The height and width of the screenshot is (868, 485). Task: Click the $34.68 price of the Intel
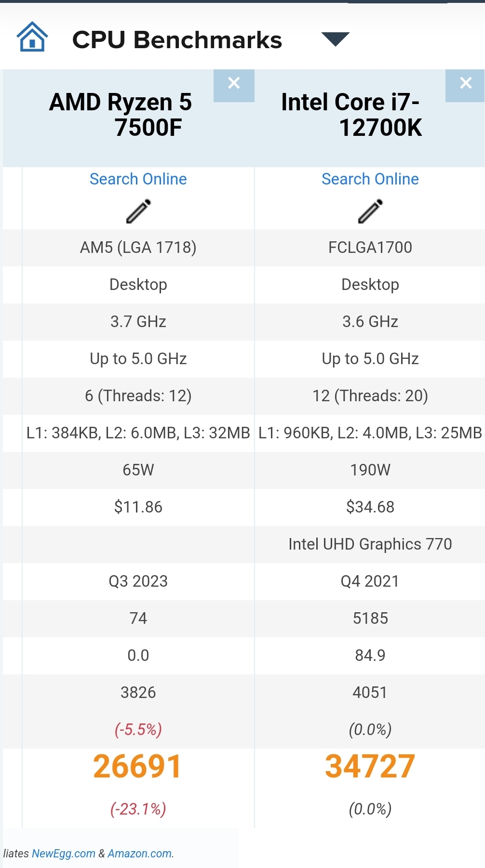tap(370, 507)
